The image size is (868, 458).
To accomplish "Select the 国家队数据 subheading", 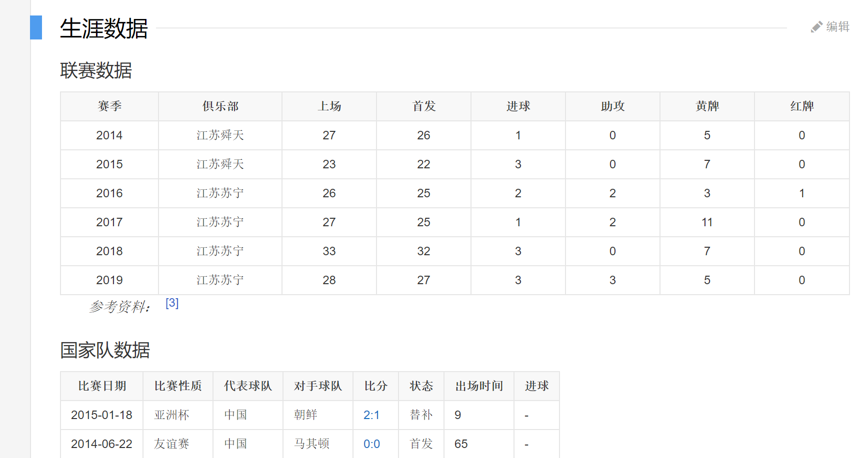I will [105, 350].
